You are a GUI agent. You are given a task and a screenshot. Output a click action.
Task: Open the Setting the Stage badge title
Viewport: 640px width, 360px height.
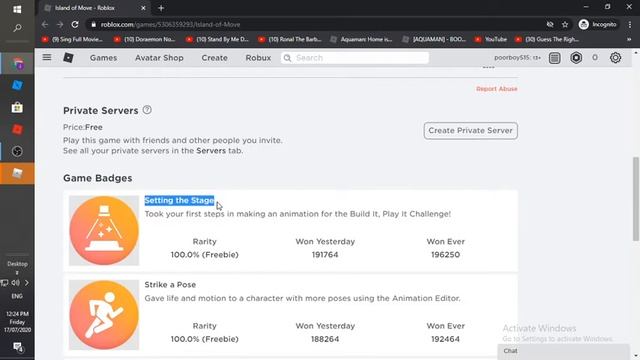179,200
